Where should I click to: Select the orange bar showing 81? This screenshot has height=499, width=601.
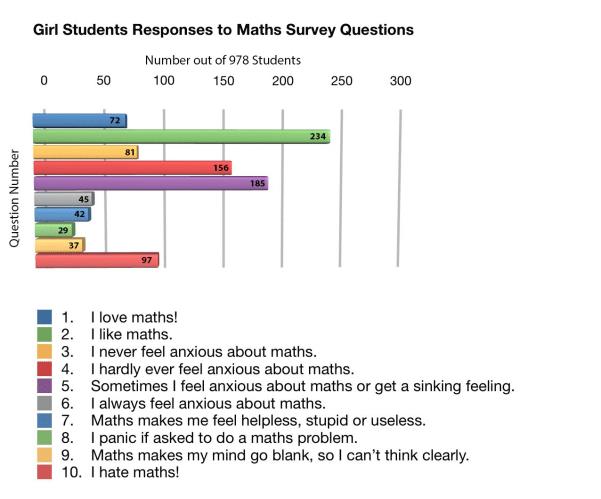click(x=85, y=152)
